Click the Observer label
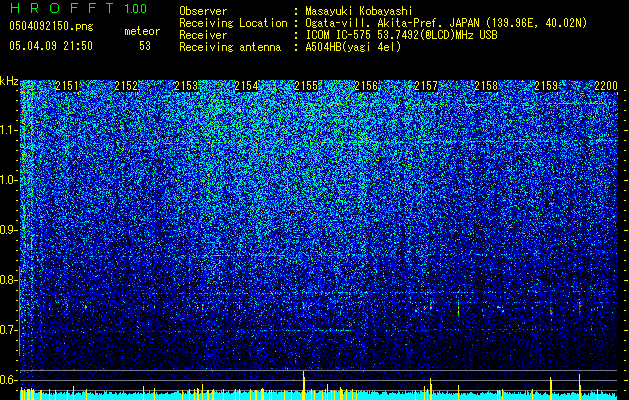The image size is (629, 400). tap(203, 12)
